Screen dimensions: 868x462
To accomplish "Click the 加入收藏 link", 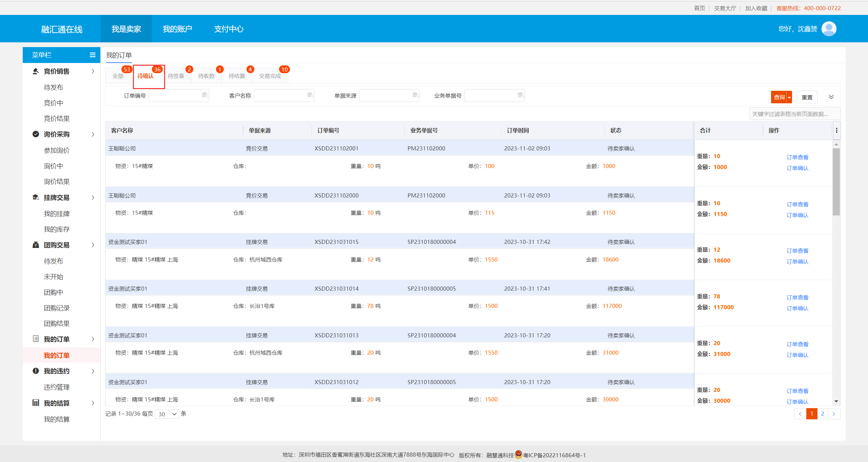I will point(756,8).
